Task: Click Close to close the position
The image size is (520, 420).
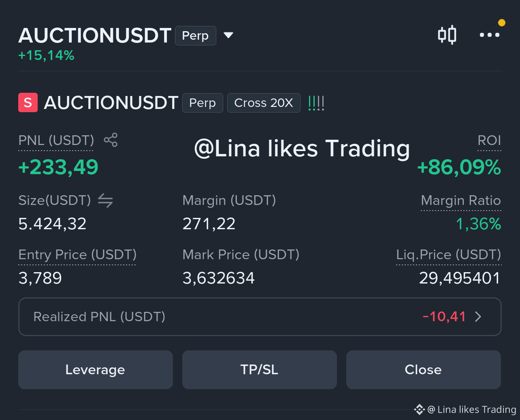Action: tap(424, 370)
